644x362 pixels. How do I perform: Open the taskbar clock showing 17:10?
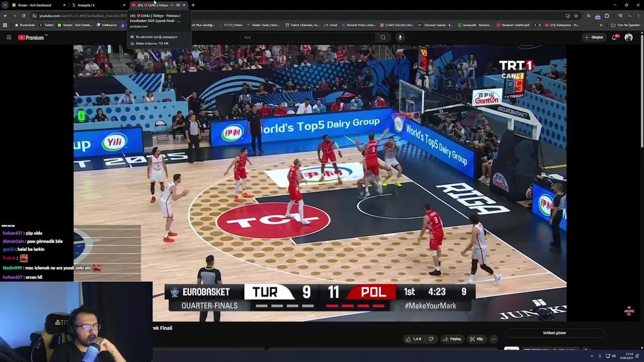(x=626, y=356)
